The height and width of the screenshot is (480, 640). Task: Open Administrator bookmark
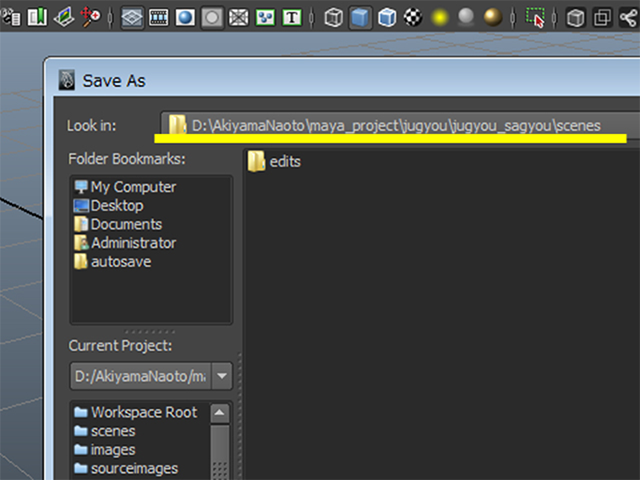[125, 243]
